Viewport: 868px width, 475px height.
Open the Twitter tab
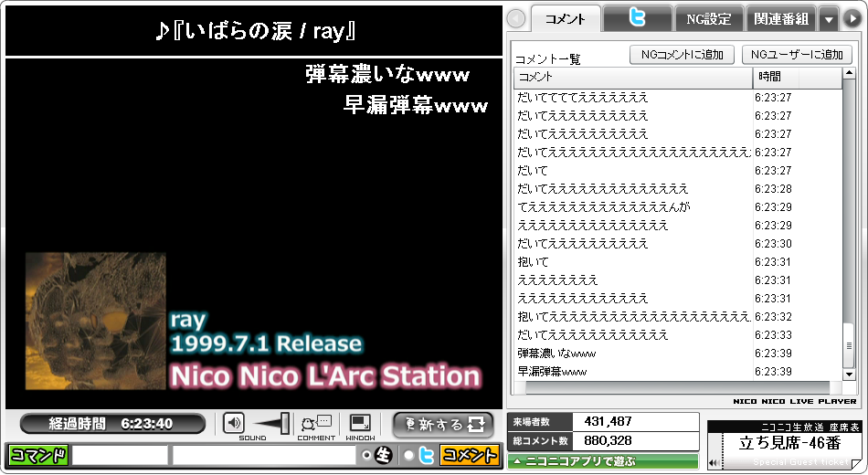[x=638, y=18]
